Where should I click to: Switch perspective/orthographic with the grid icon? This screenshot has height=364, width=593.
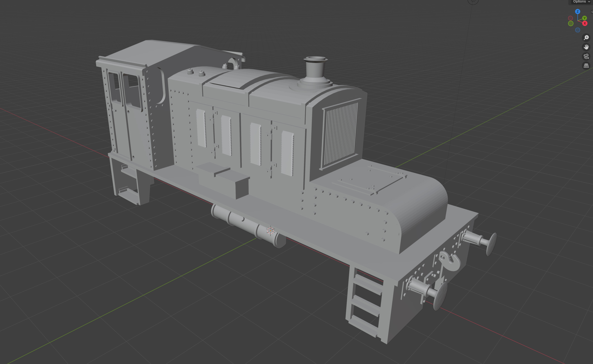coord(586,66)
